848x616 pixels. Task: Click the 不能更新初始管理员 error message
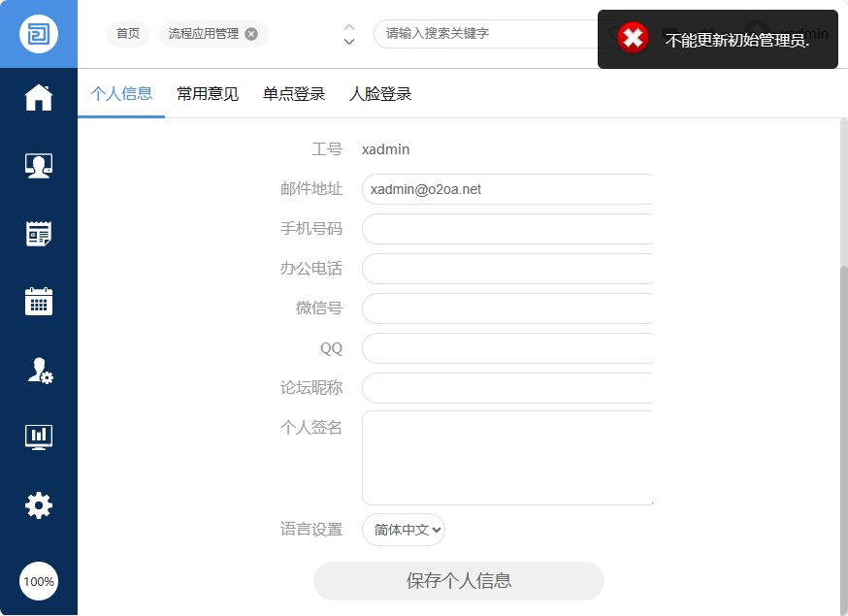737,40
